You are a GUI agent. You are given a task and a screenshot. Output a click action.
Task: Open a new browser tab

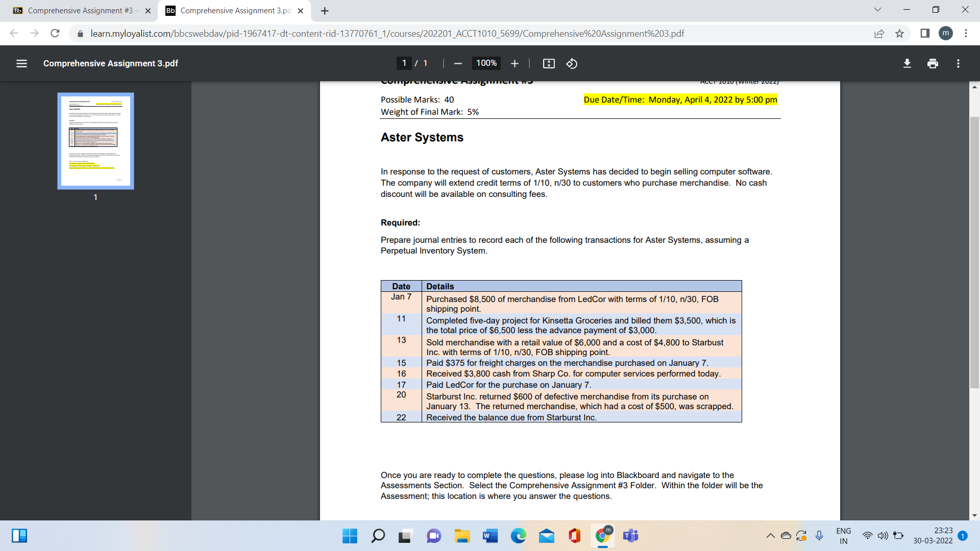325,11
